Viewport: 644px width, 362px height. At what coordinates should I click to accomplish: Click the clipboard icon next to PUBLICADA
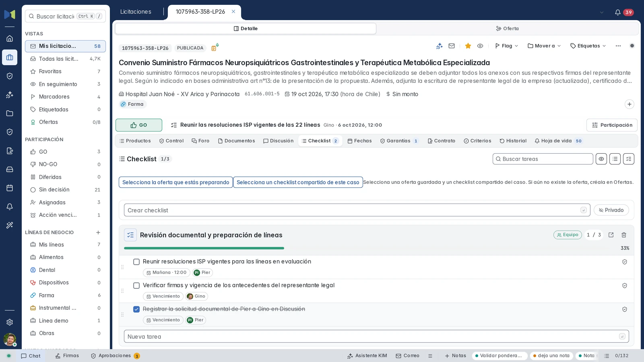tap(215, 48)
